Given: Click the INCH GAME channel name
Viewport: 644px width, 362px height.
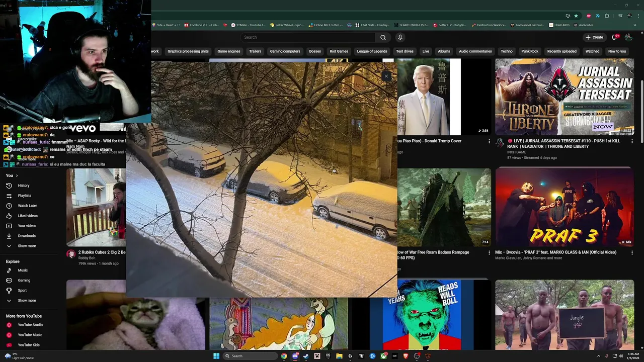Looking at the screenshot, I should 517,152.
